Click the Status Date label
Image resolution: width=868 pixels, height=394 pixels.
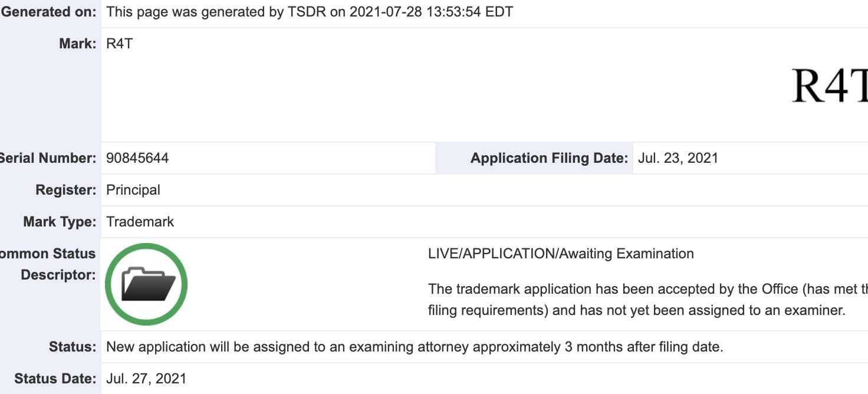click(55, 379)
